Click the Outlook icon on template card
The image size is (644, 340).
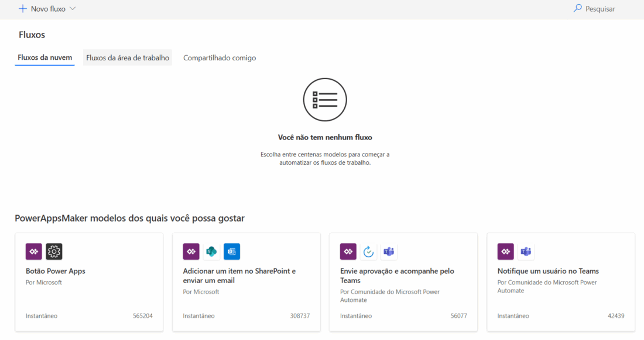[x=232, y=251]
